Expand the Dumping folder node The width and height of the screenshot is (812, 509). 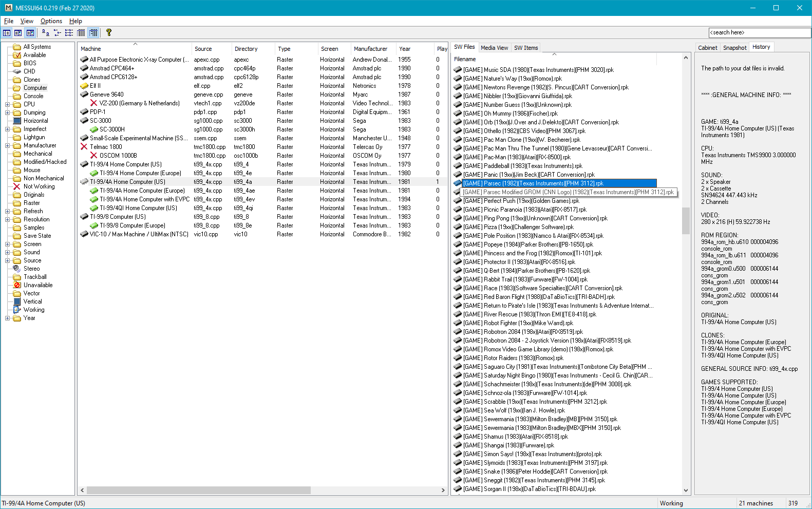7,112
